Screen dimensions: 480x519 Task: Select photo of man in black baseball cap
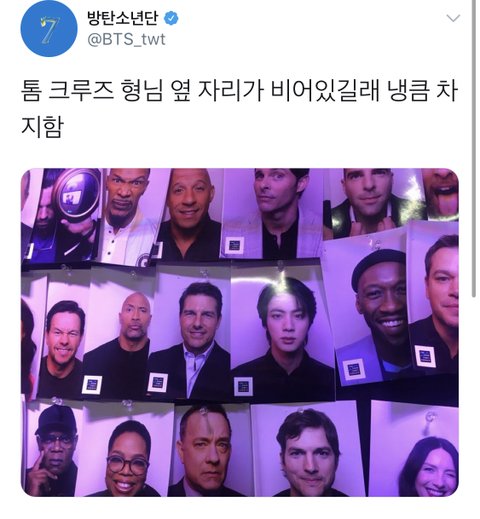pyautogui.click(x=53, y=450)
